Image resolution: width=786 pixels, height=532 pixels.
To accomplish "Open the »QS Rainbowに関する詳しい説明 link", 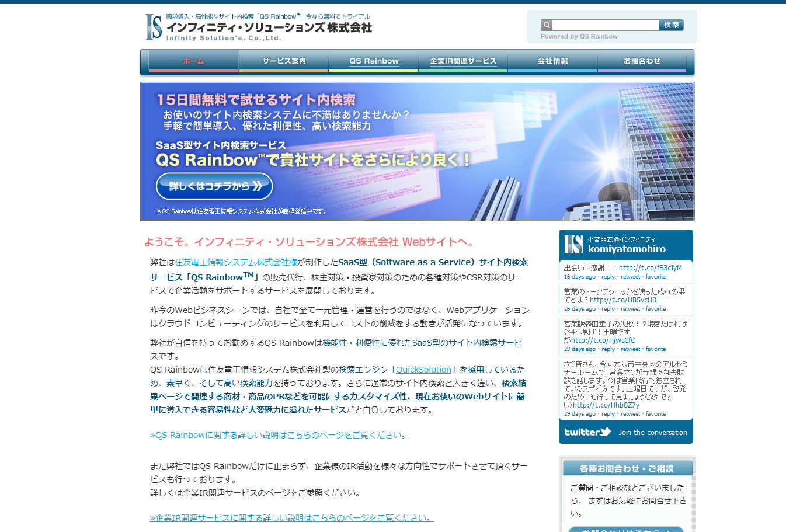I will click(x=280, y=435).
